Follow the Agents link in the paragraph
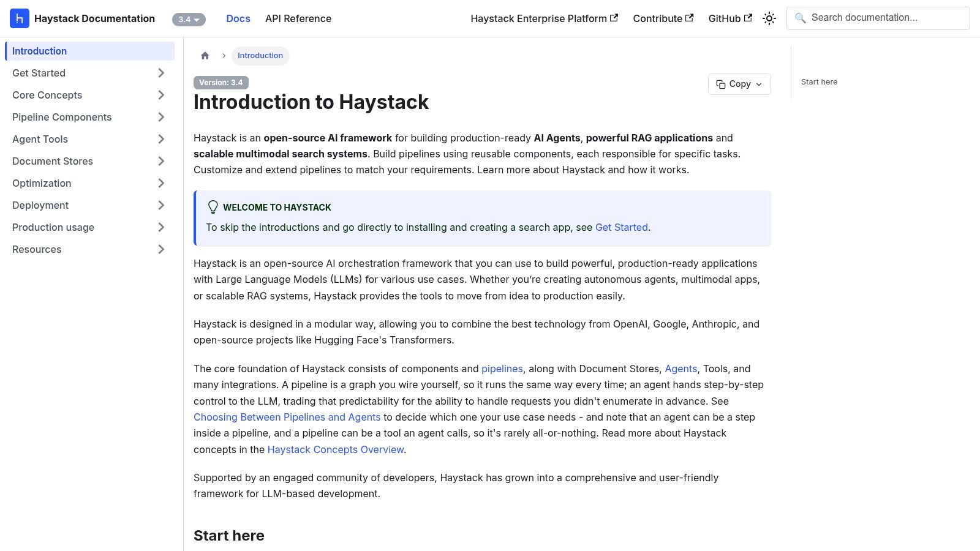Screen dimensions: 980x551 click(x=680, y=369)
